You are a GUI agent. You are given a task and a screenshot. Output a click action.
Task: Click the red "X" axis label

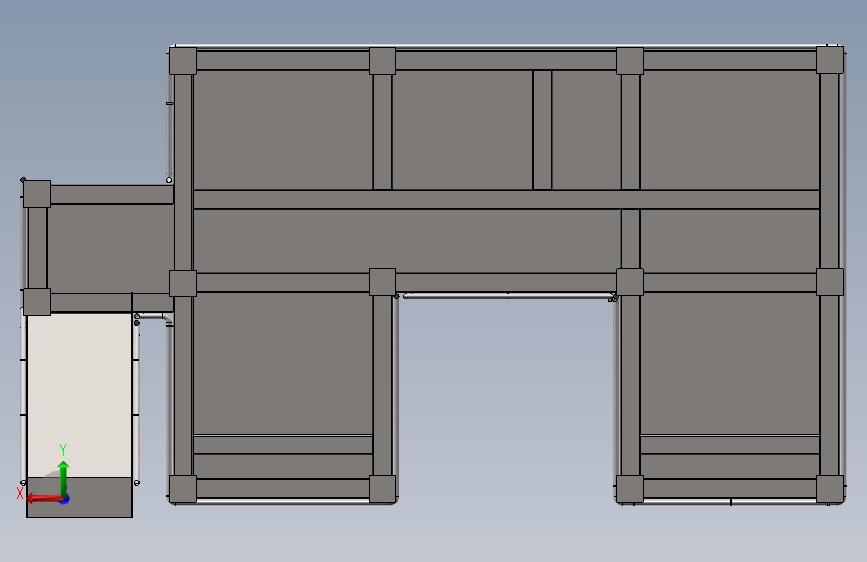click(20, 493)
